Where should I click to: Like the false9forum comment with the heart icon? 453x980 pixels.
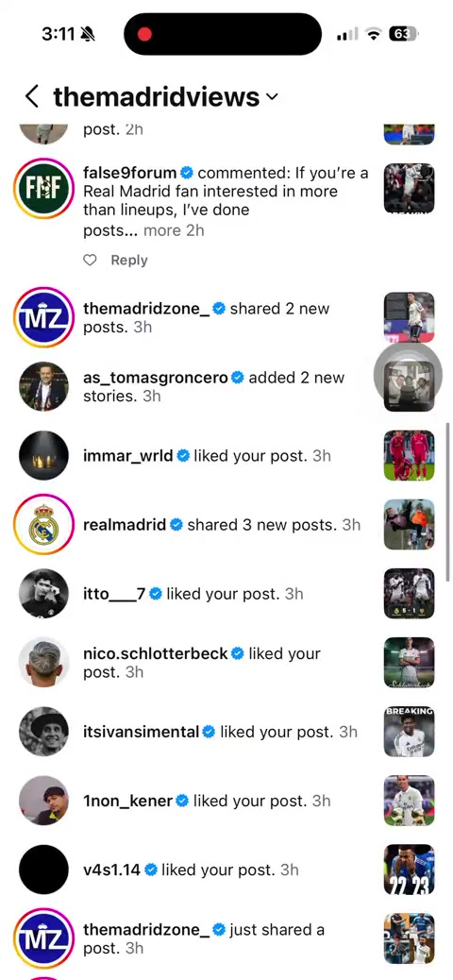tap(90, 260)
